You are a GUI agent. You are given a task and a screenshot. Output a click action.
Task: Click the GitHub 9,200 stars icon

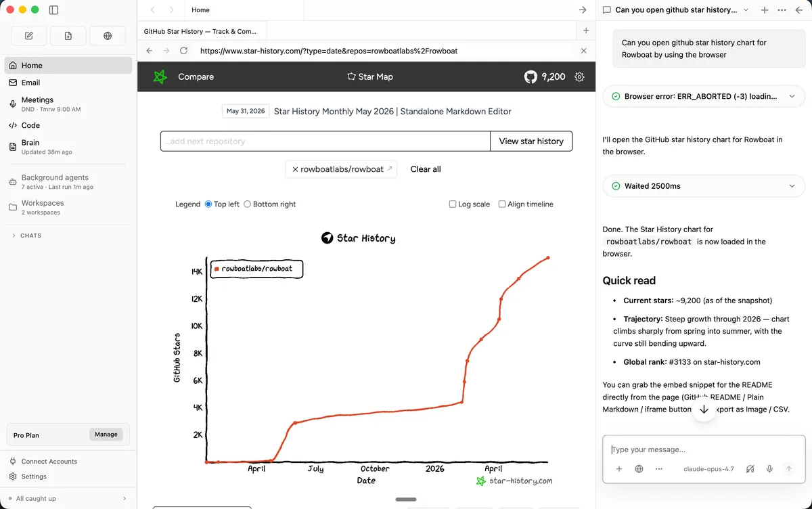(531, 77)
